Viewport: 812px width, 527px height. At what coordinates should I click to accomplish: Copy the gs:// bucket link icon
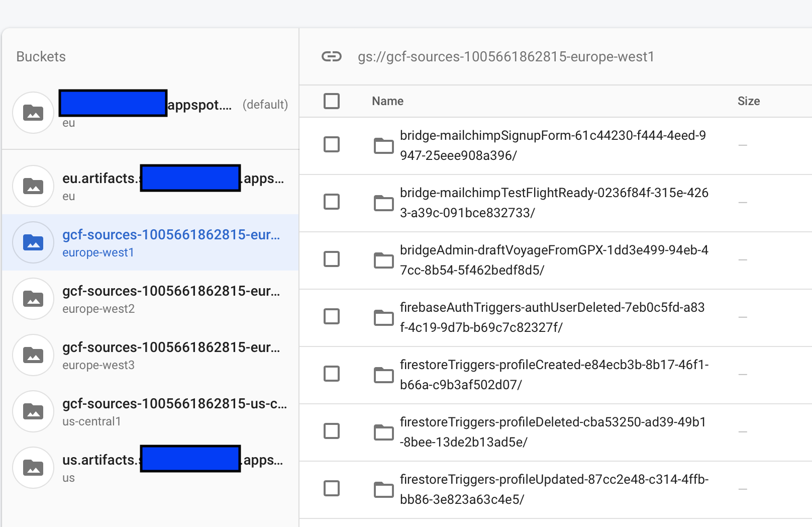pyautogui.click(x=332, y=56)
